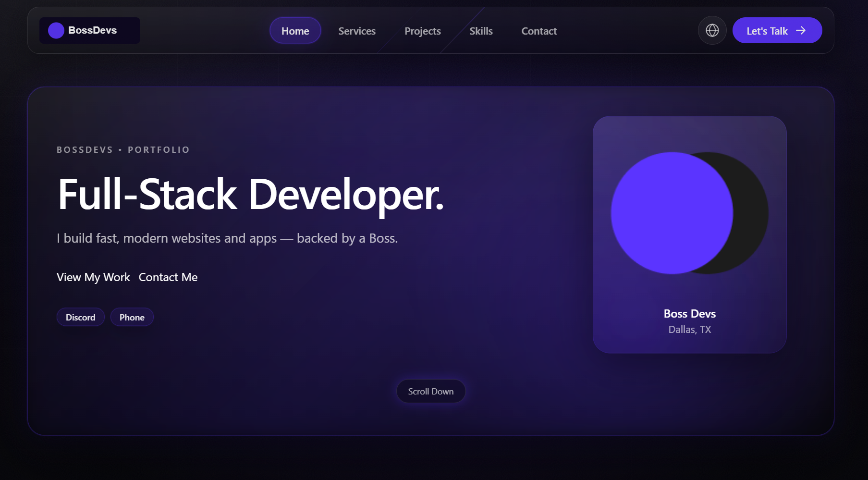Viewport: 868px width, 480px height.
Task: Click the purple avatar circle in profile card
Action: 671,213
